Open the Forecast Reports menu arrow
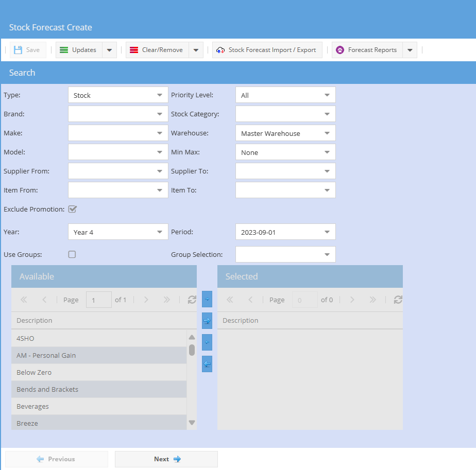 (410, 50)
